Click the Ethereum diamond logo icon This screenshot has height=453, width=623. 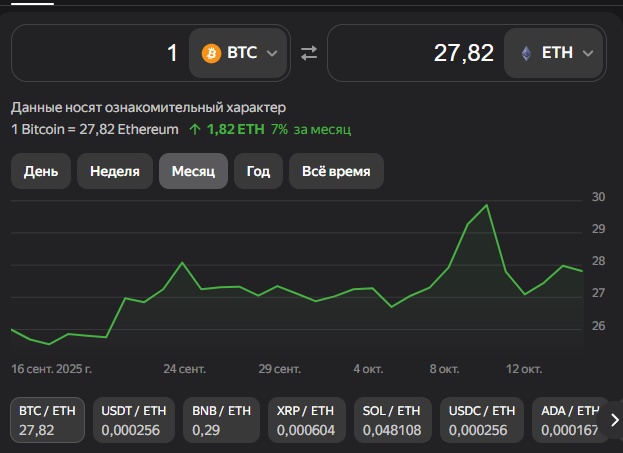pos(524,53)
